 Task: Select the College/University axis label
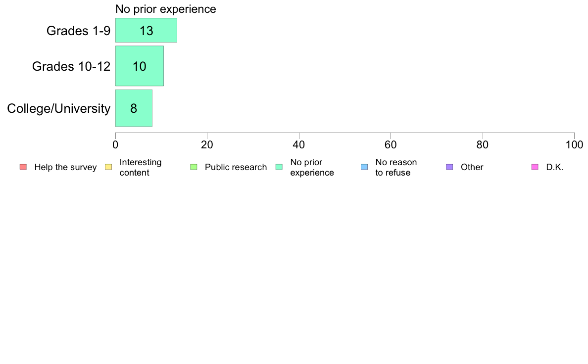point(59,109)
